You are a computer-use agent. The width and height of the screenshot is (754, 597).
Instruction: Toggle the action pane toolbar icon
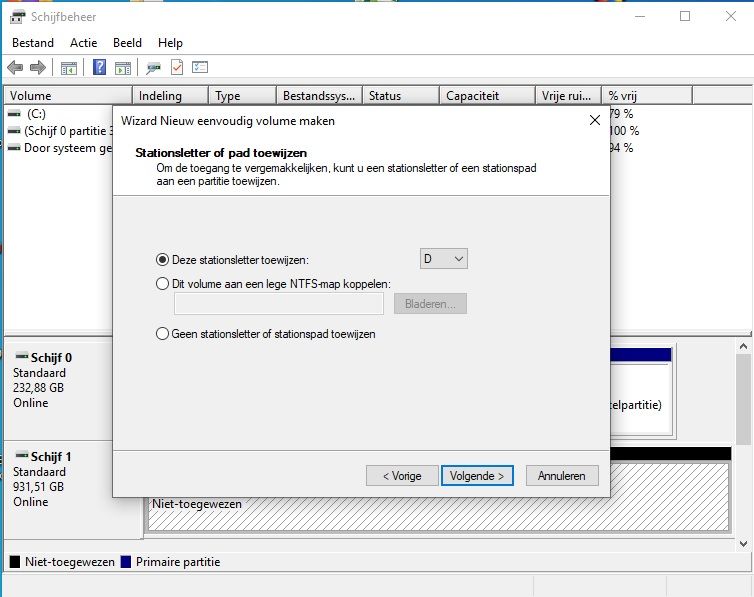(x=123, y=68)
